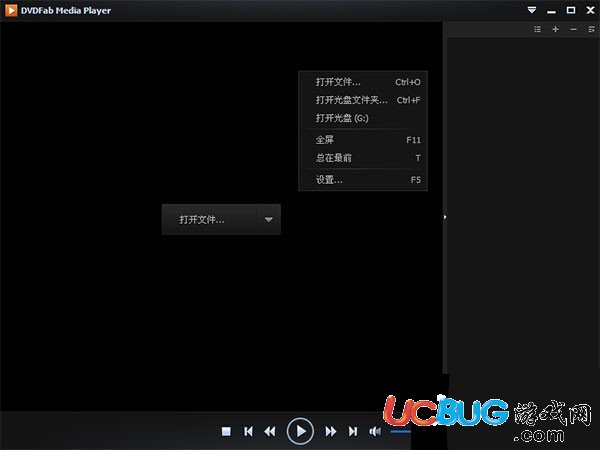Screen dimensions: 600x450
Task: Click the fast forward button
Action: (331, 432)
